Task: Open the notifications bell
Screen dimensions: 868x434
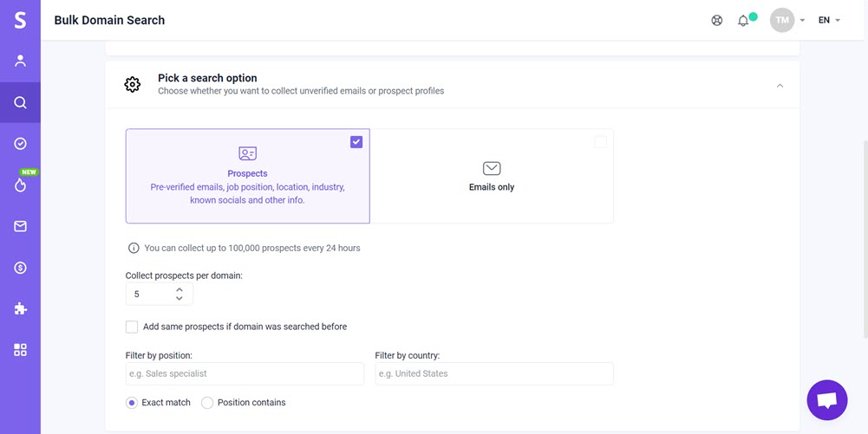Action: pyautogui.click(x=743, y=21)
